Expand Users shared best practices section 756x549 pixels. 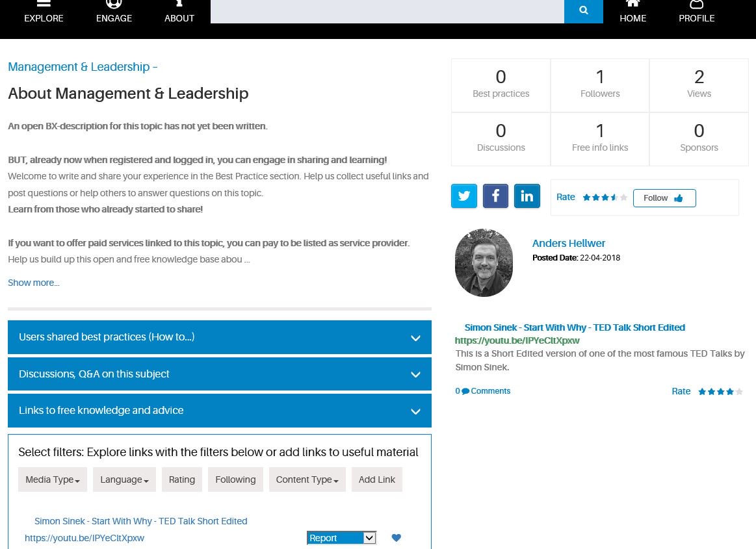click(219, 337)
